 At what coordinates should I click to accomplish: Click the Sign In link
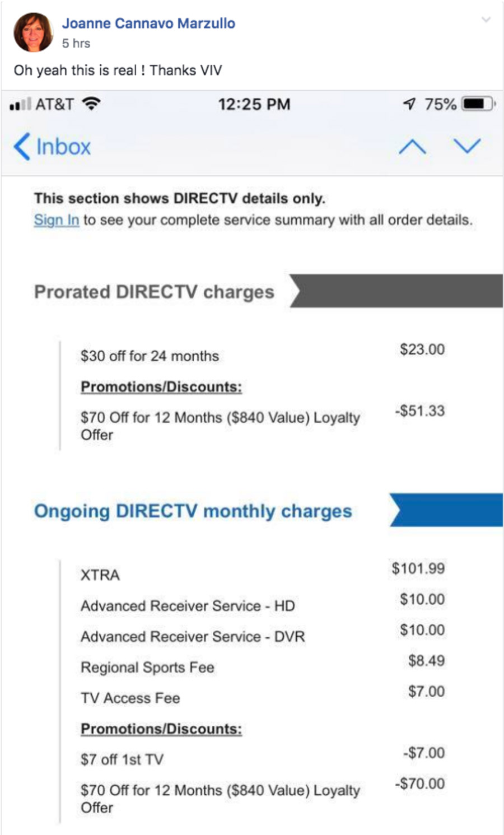pyautogui.click(x=56, y=220)
